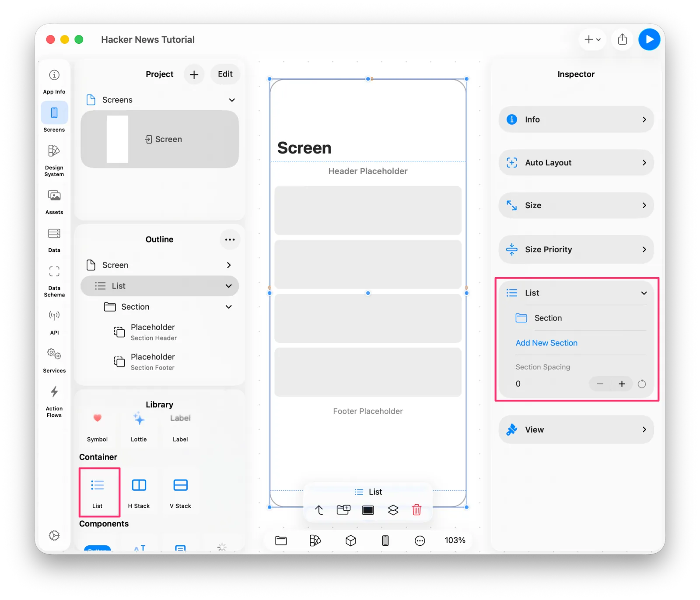The image size is (700, 600).
Task: Open the Size Priority inspector section
Action: pos(576,250)
